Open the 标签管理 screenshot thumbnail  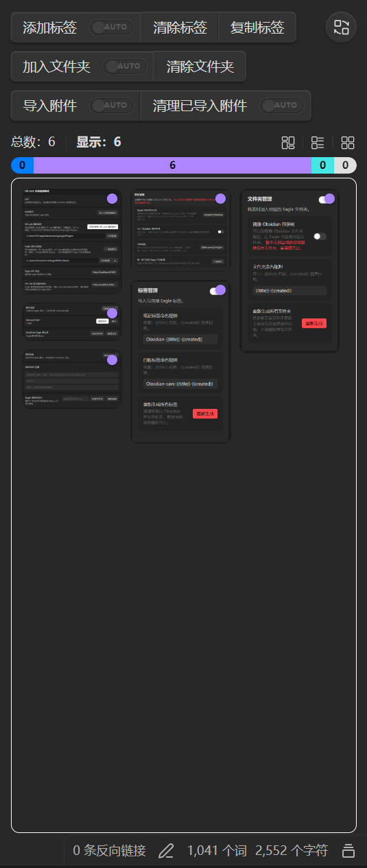(x=180, y=362)
